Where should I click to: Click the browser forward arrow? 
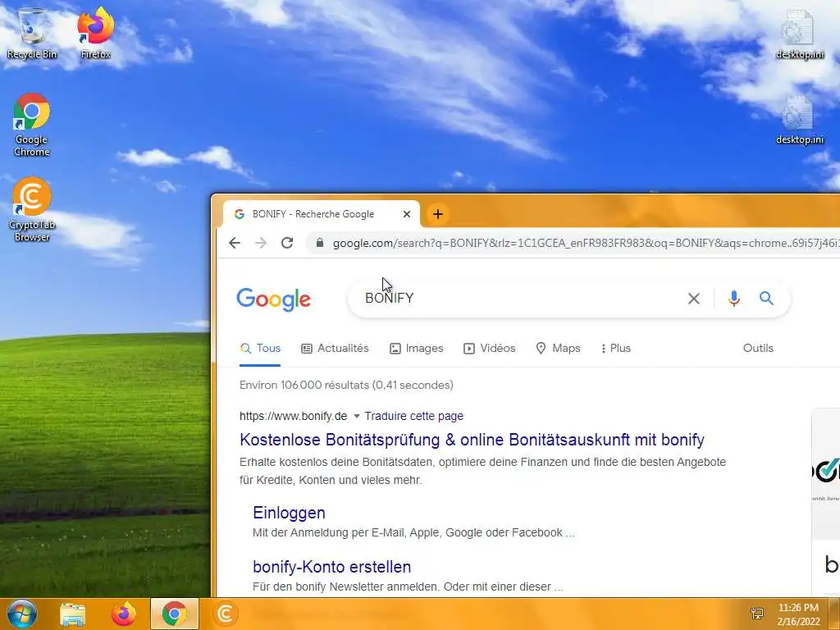click(x=261, y=243)
